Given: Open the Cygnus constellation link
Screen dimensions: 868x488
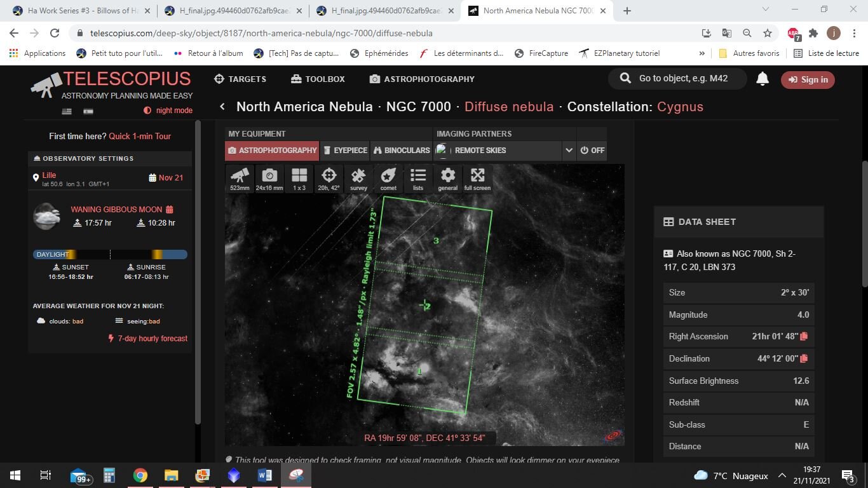Looking at the screenshot, I should click(680, 107).
